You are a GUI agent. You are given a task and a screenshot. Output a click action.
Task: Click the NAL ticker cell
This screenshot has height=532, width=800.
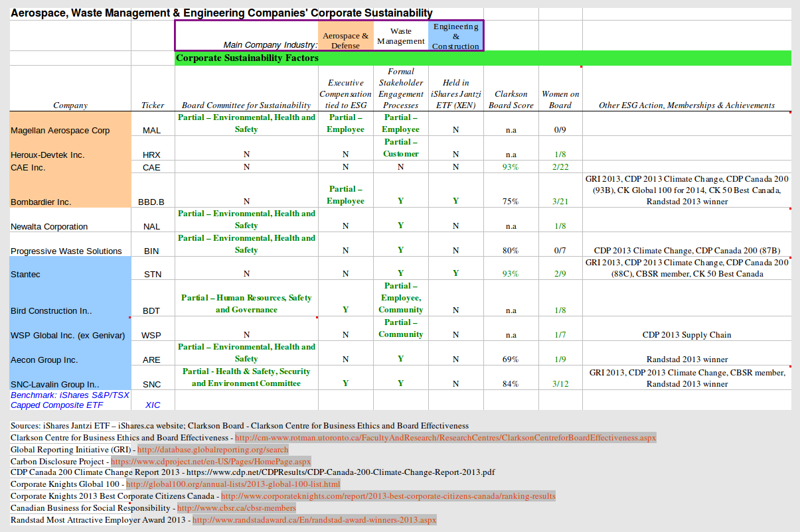[153, 220]
